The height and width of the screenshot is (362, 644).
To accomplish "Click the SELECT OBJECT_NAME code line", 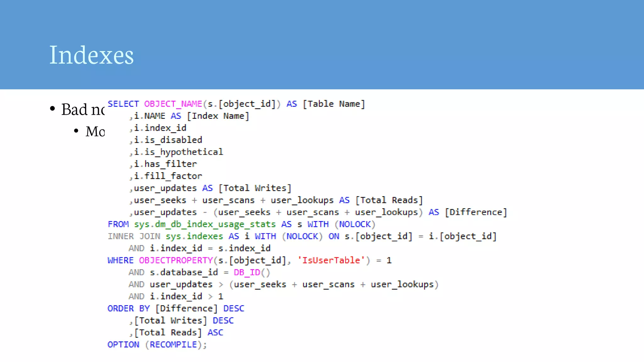I will click(x=236, y=104).
